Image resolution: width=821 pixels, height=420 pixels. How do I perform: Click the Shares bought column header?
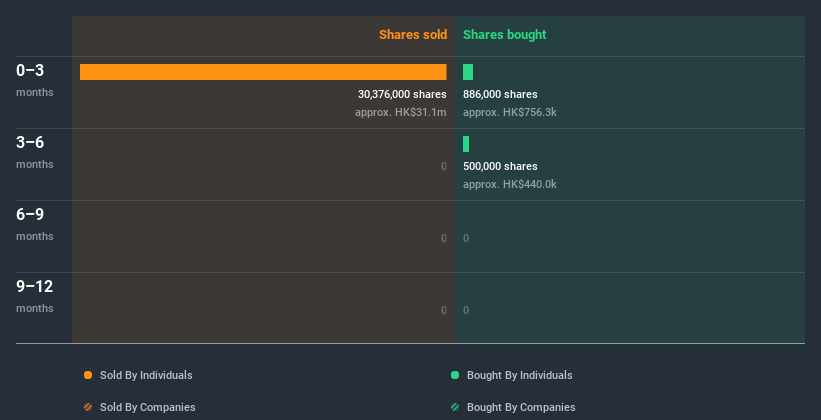pos(505,35)
